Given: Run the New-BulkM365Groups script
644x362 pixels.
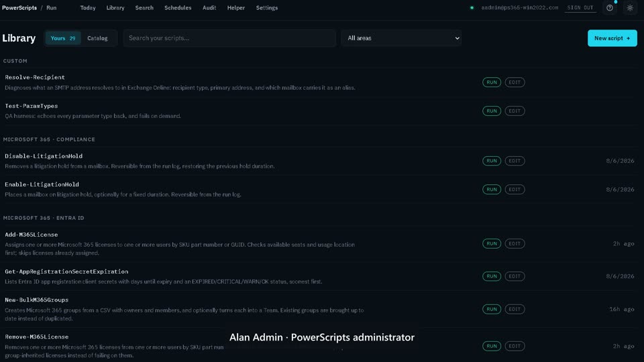Looking at the screenshot, I should click(492, 309).
